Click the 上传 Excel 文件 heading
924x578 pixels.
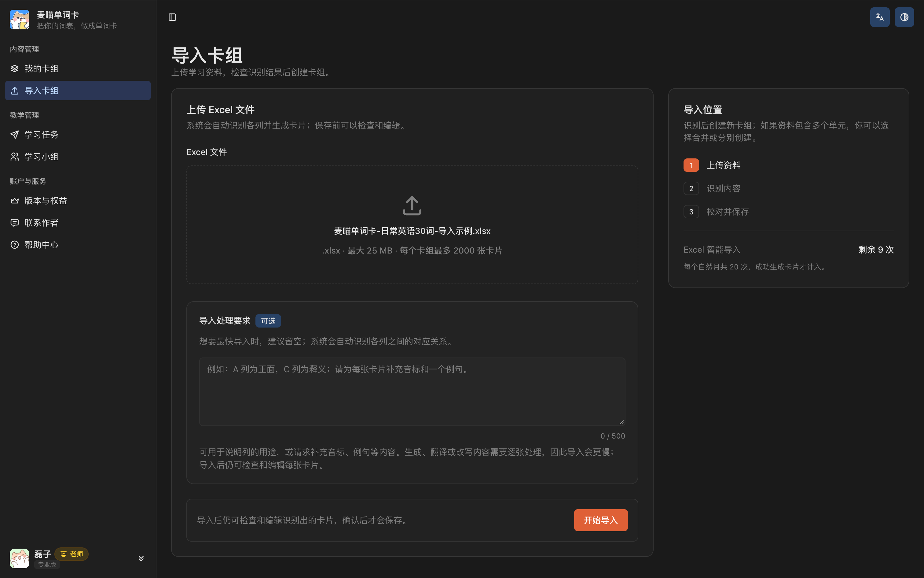[220, 110]
